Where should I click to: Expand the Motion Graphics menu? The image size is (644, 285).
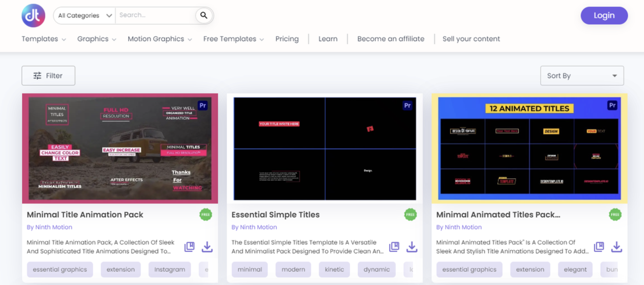point(159,39)
